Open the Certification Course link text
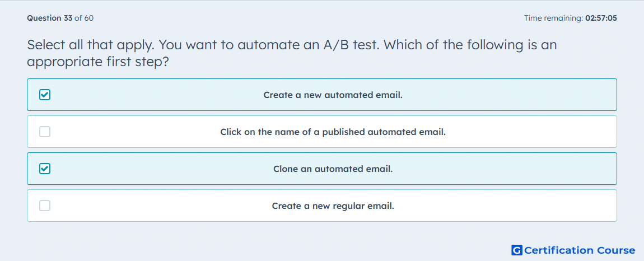 click(580, 250)
